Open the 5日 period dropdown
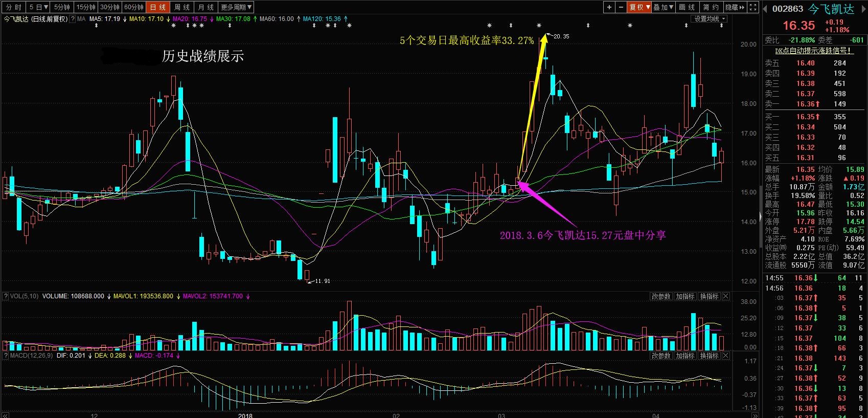 [39, 7]
